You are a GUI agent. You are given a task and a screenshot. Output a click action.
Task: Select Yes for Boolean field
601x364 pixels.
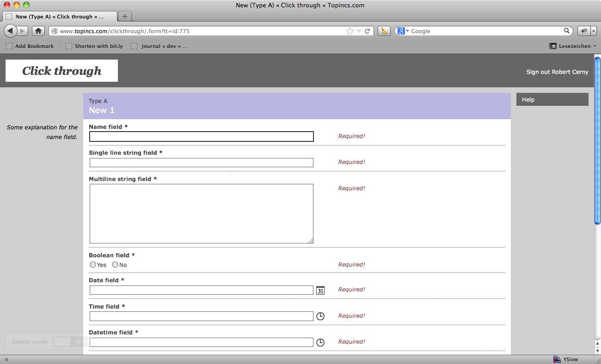tap(93, 265)
